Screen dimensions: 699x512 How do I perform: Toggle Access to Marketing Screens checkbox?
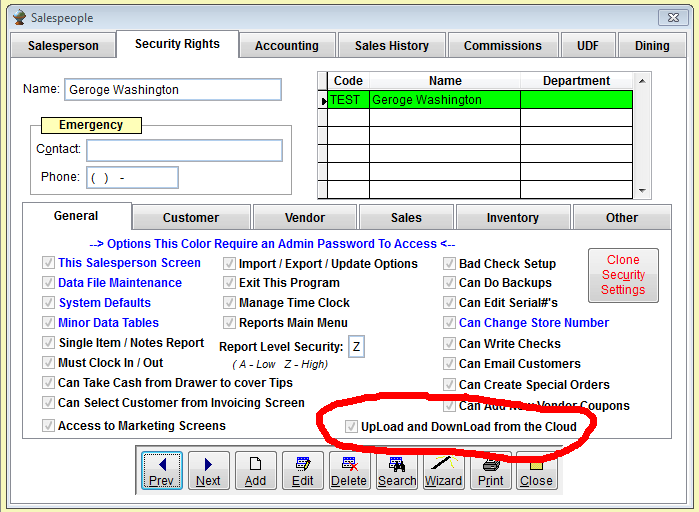point(49,426)
